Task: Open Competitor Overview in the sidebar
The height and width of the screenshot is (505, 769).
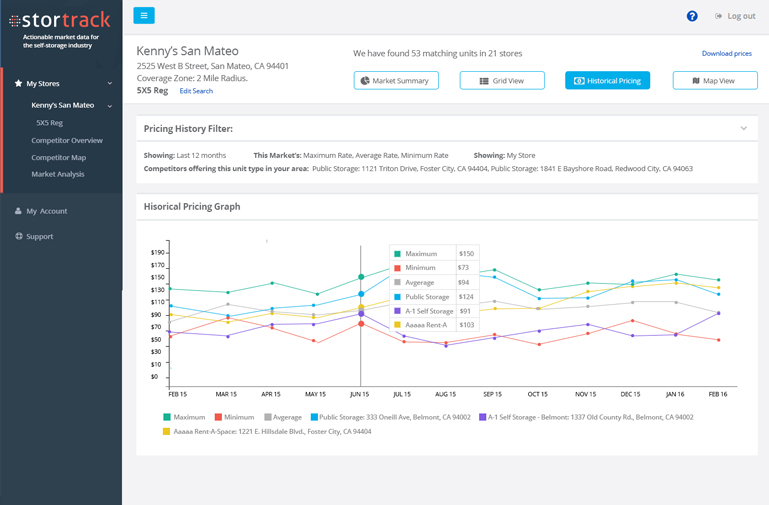Action: [67, 140]
